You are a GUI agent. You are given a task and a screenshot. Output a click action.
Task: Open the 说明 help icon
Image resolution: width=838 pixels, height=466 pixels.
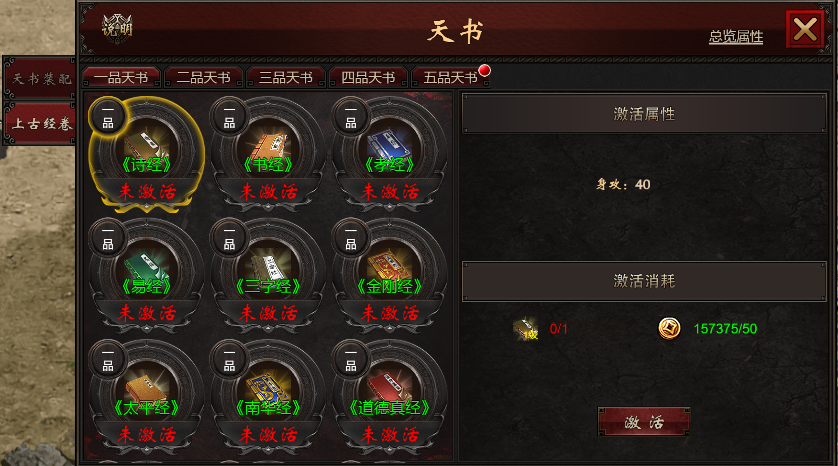click(x=117, y=27)
